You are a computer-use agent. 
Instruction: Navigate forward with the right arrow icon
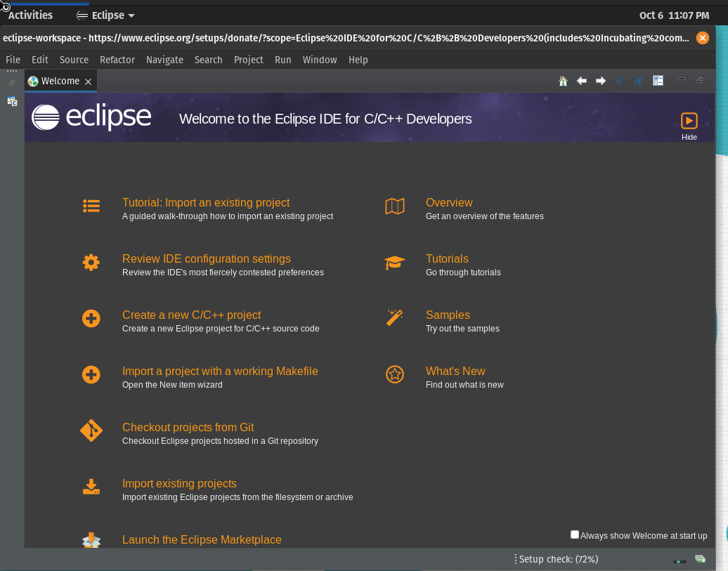point(600,81)
